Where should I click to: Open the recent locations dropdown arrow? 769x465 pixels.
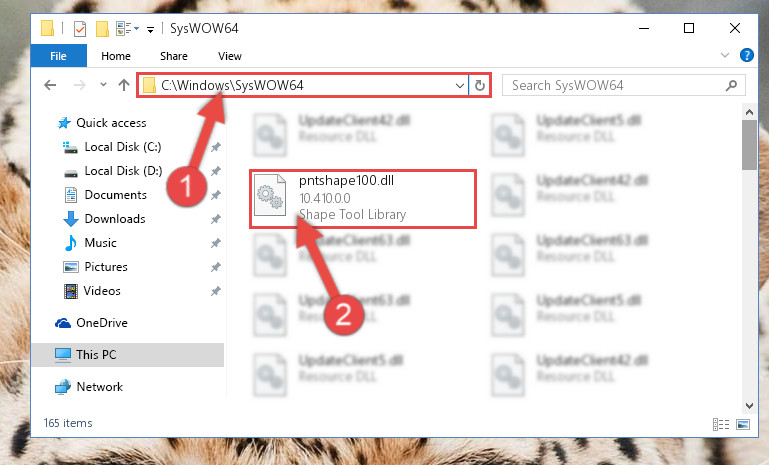[x=103, y=85]
